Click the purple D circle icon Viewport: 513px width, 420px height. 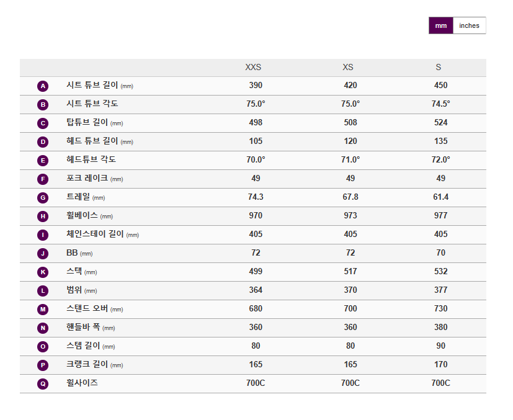click(43, 142)
